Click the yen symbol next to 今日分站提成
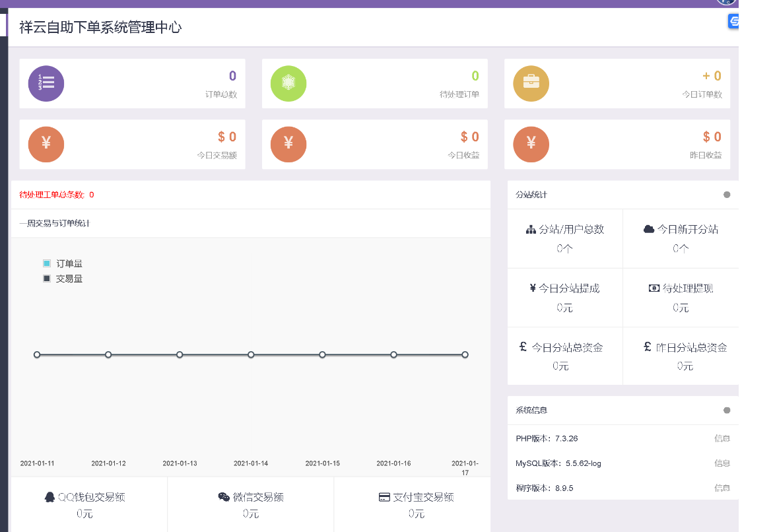 point(533,288)
